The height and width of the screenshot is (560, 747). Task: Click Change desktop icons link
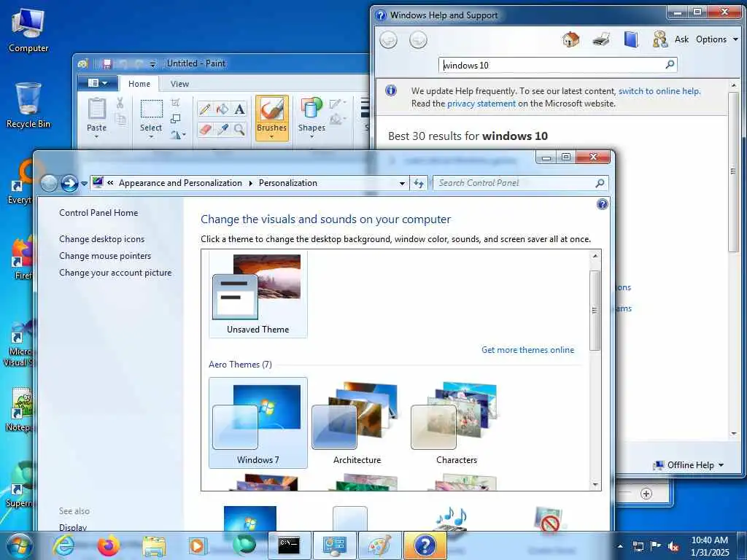point(101,239)
